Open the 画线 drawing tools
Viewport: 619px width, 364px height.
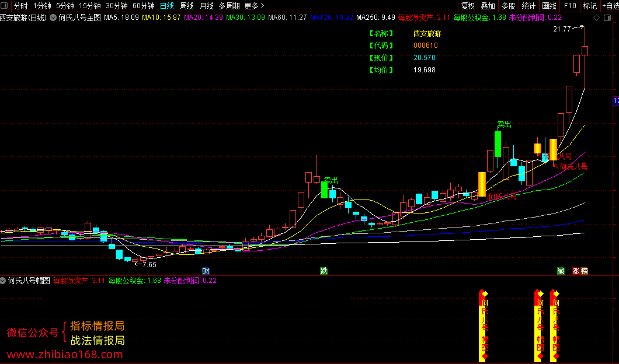[x=549, y=6]
